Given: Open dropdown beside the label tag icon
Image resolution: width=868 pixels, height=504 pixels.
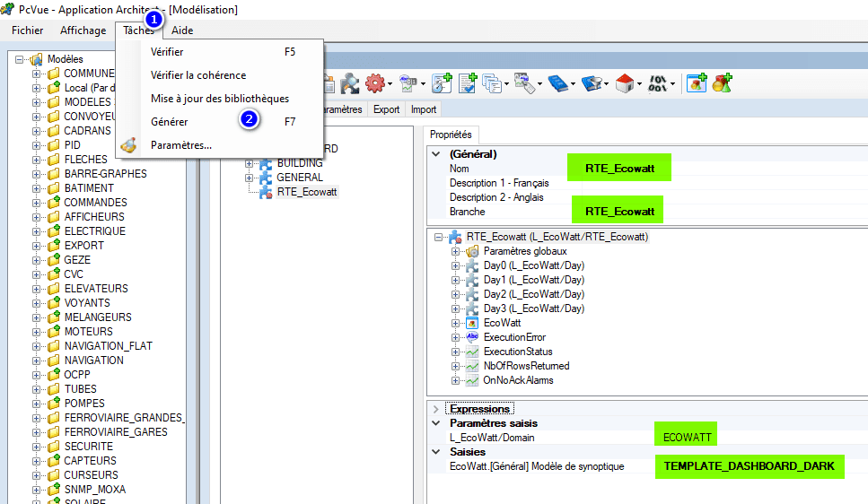Looking at the screenshot, I should [x=539, y=84].
